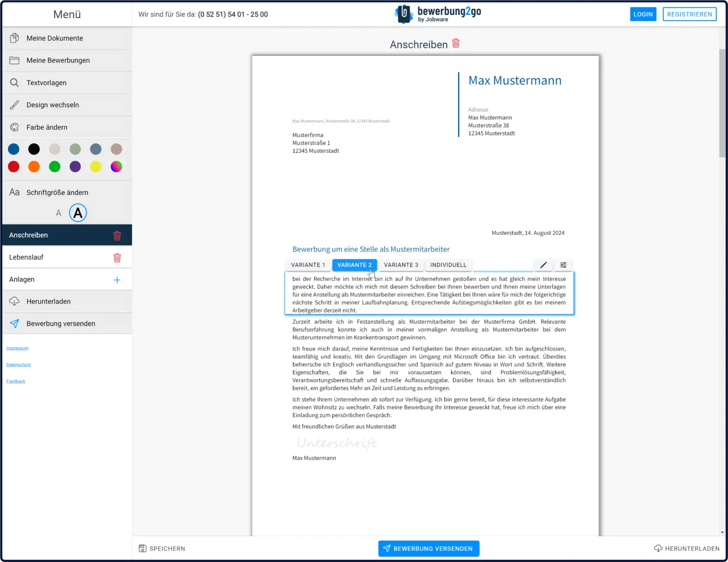Click Herunterladen in the sidebar
The image size is (728, 562).
click(x=67, y=301)
